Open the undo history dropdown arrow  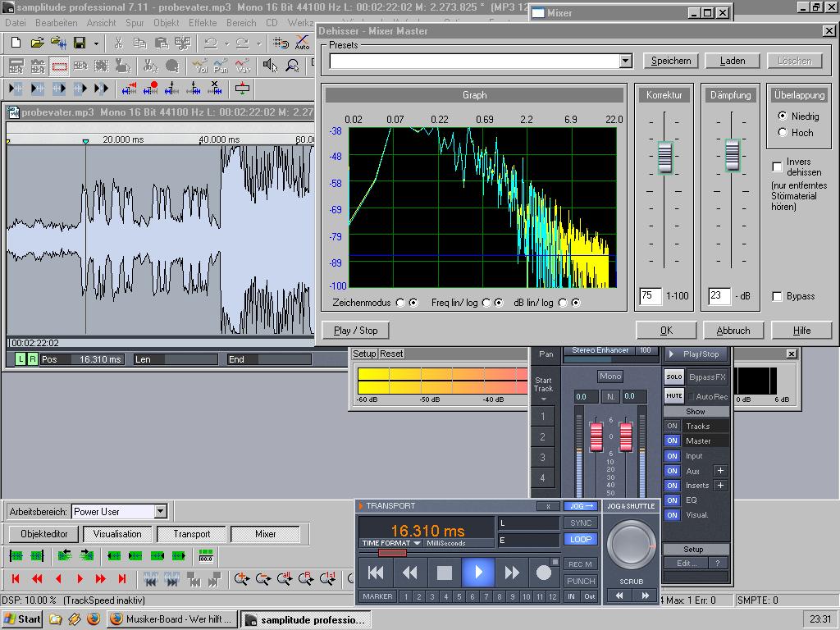click(x=226, y=43)
